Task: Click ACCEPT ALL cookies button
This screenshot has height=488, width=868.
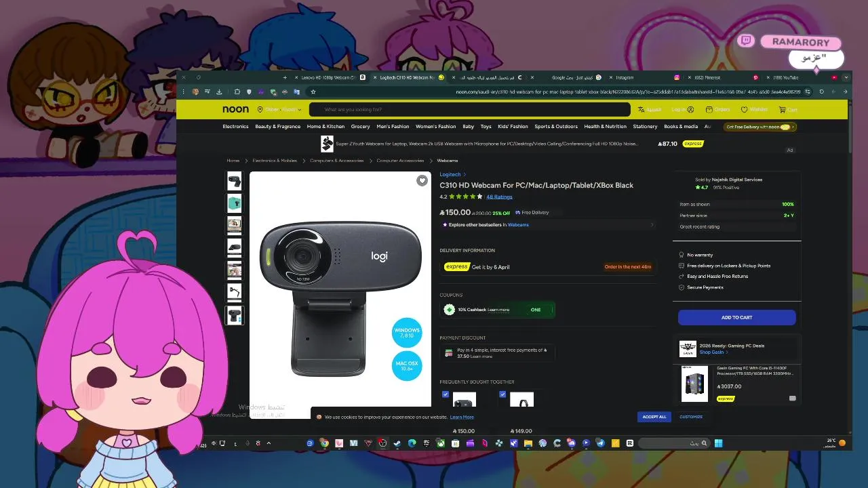Action: (x=654, y=417)
